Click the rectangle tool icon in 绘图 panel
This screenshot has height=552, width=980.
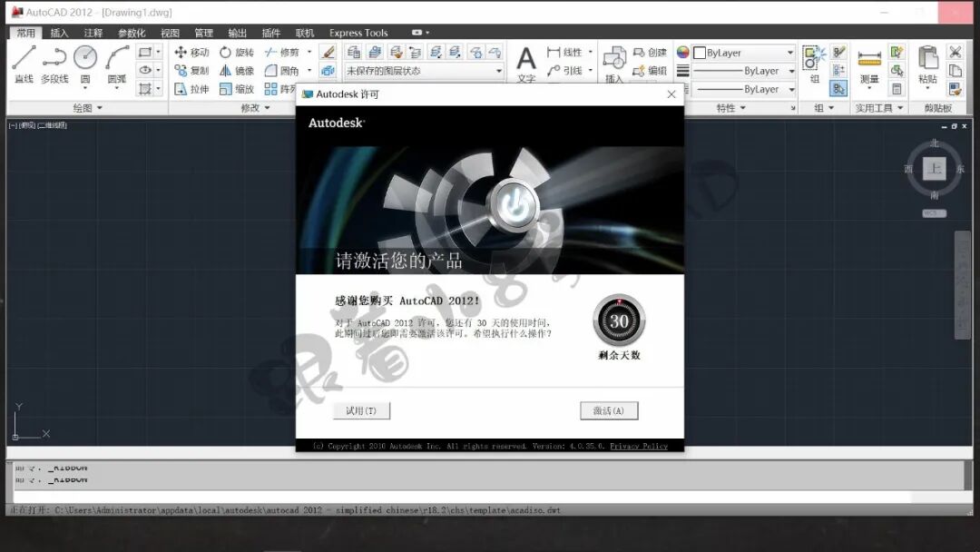(145, 52)
